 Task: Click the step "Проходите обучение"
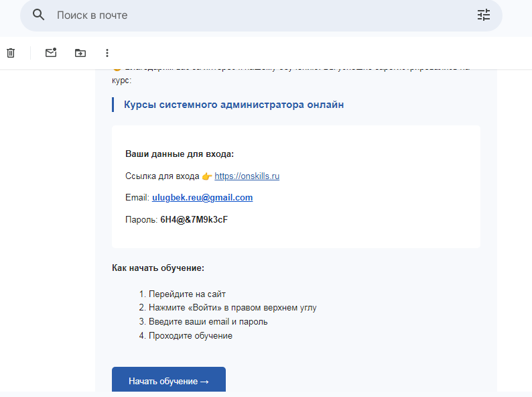(190, 336)
